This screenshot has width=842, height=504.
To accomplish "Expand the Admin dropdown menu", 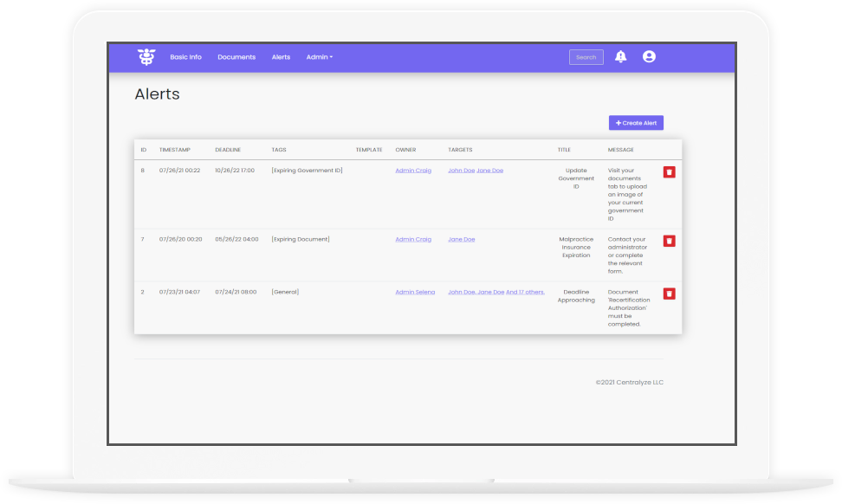I will 319,57.
